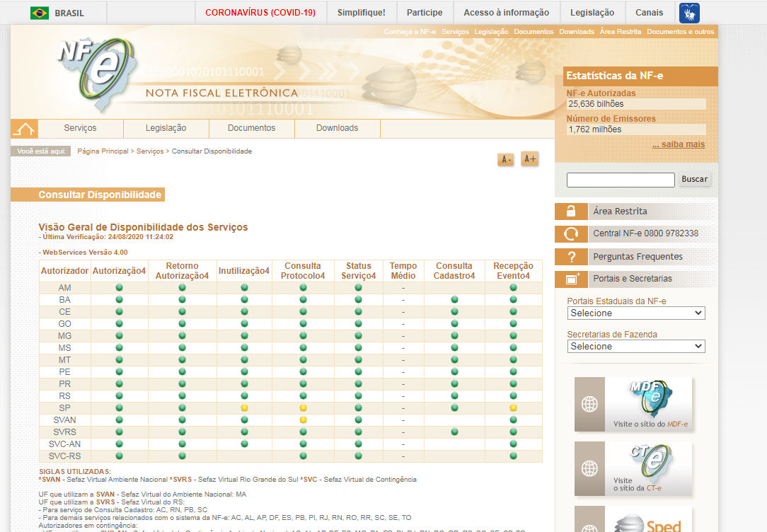Viewport: 767px width, 532px height.
Task: Click the yellow SP Recepção Evento4 status dot
Action: click(513, 407)
